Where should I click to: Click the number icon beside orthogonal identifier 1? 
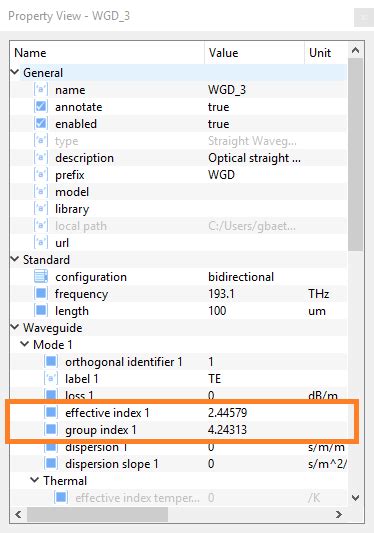click(51, 361)
